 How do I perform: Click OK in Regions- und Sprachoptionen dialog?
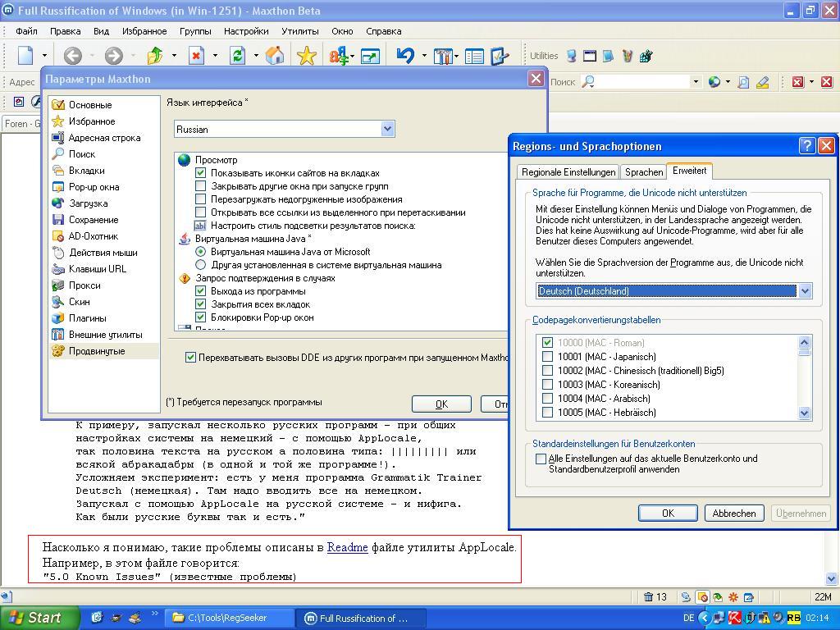click(x=668, y=514)
